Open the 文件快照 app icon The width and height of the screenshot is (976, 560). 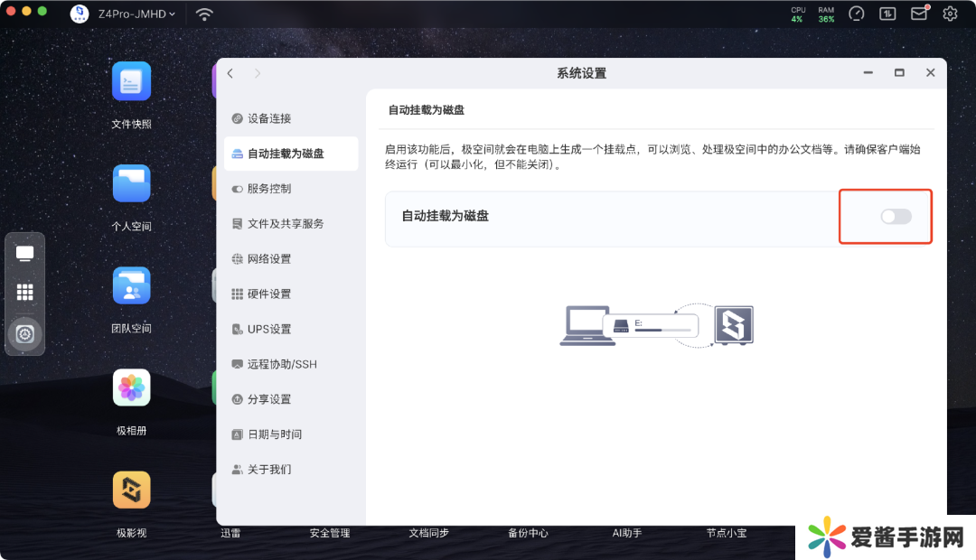pos(132,82)
